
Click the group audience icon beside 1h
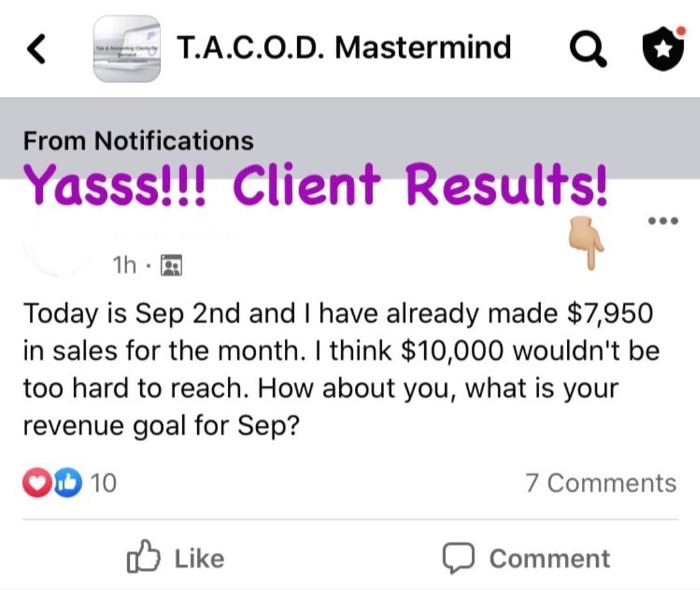click(171, 265)
